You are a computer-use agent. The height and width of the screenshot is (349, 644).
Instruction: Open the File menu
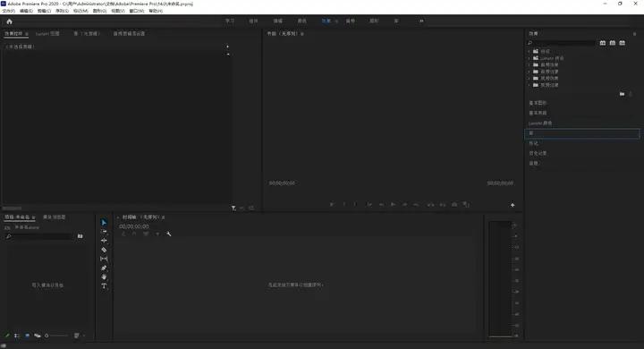[8, 11]
